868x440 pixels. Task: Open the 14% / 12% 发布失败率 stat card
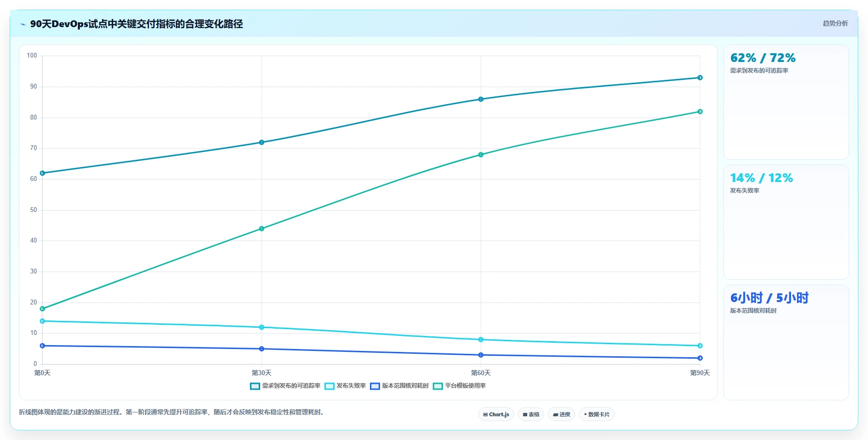coord(786,222)
